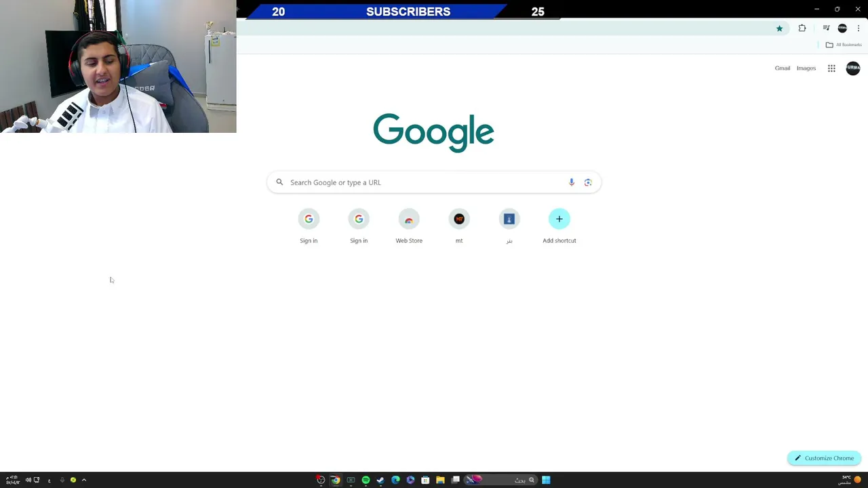This screenshot has width=868, height=488.
Task: Click the microphone tray icon
Action: (62, 480)
